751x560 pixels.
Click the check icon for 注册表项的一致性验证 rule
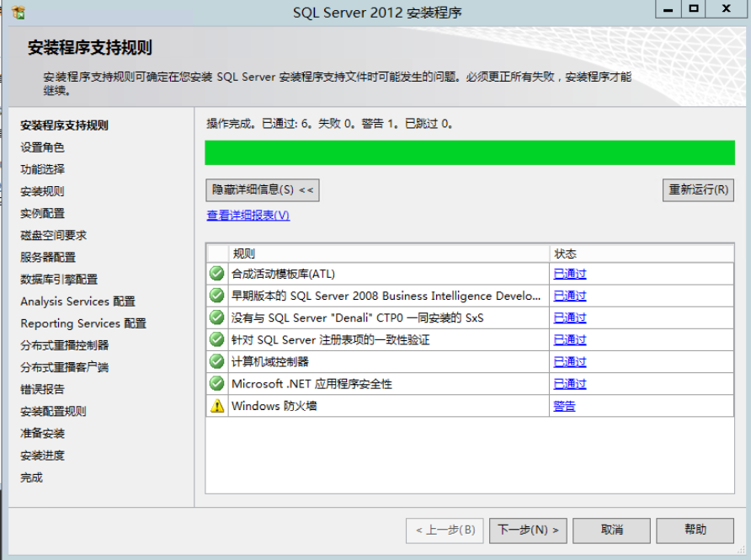pos(217,339)
